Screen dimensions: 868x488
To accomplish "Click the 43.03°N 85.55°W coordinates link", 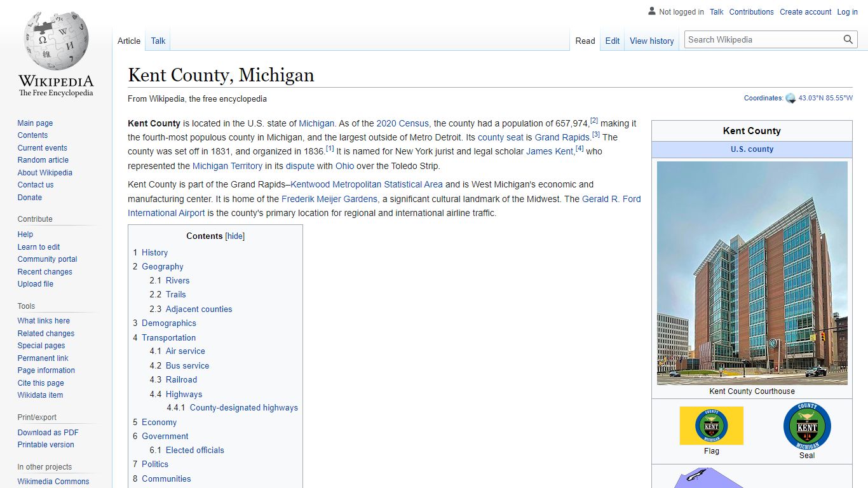I will (825, 98).
